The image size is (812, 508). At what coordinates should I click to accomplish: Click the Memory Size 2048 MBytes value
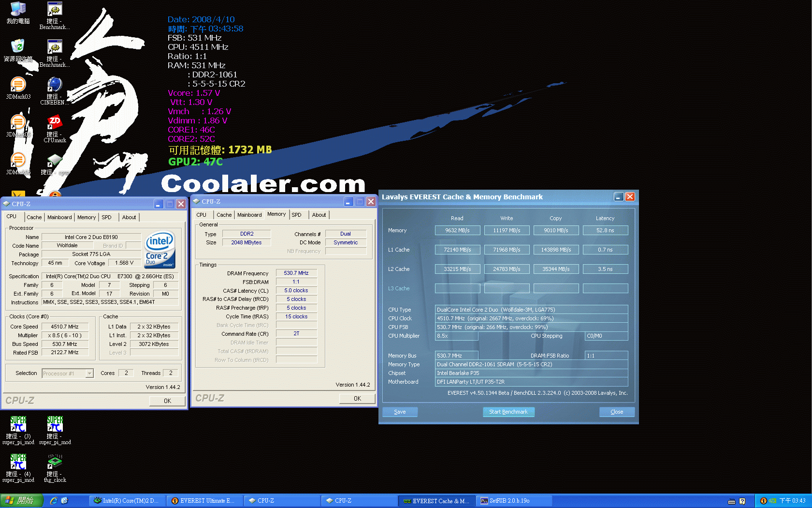(x=246, y=242)
